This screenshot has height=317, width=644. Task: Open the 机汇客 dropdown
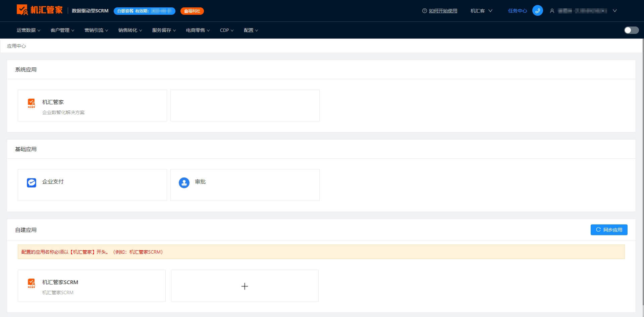(481, 11)
